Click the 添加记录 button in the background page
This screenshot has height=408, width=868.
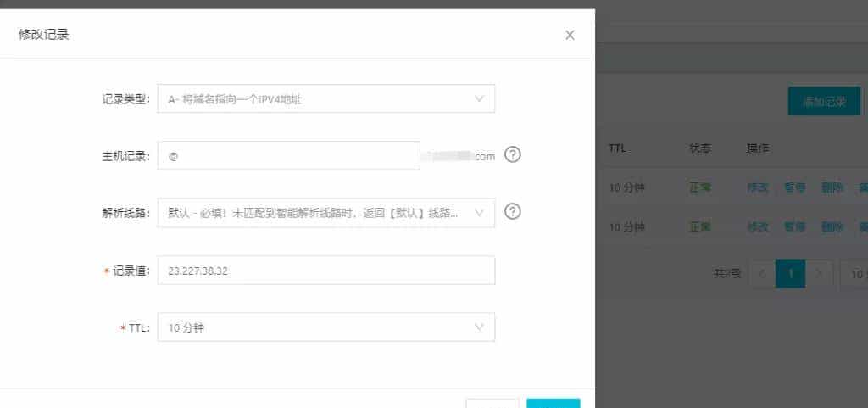coord(824,101)
